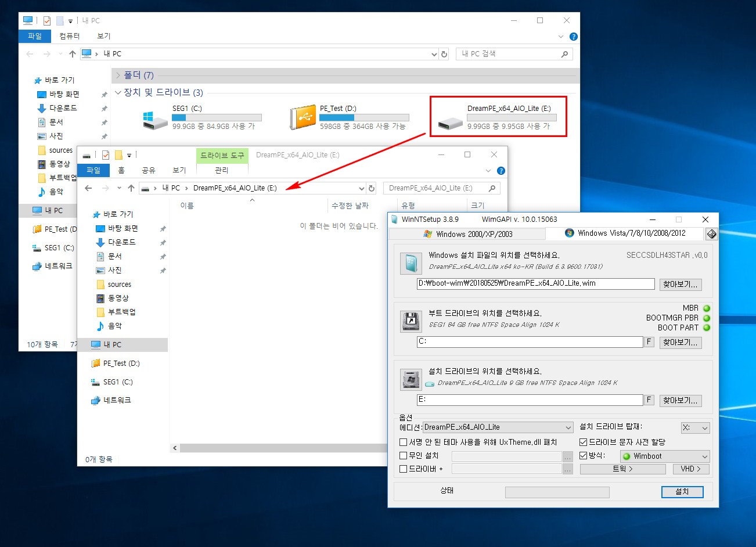Open 관리 tab under 드라이브 도구
756x547 pixels.
pyautogui.click(x=222, y=170)
